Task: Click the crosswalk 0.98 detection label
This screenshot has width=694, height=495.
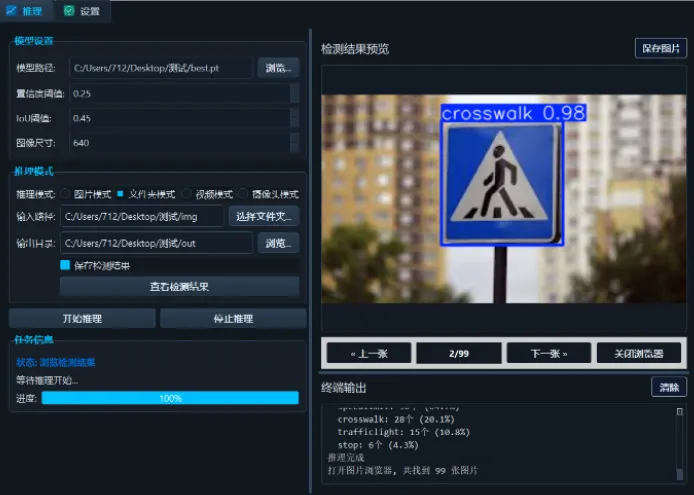Action: tap(513, 113)
